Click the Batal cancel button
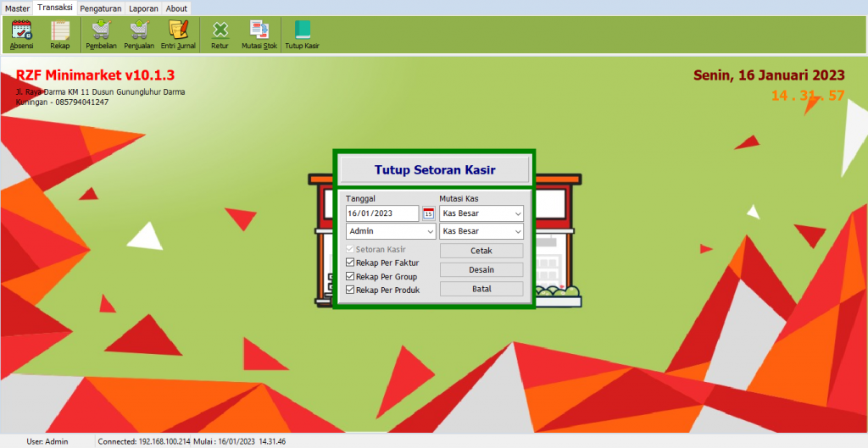 click(x=481, y=289)
